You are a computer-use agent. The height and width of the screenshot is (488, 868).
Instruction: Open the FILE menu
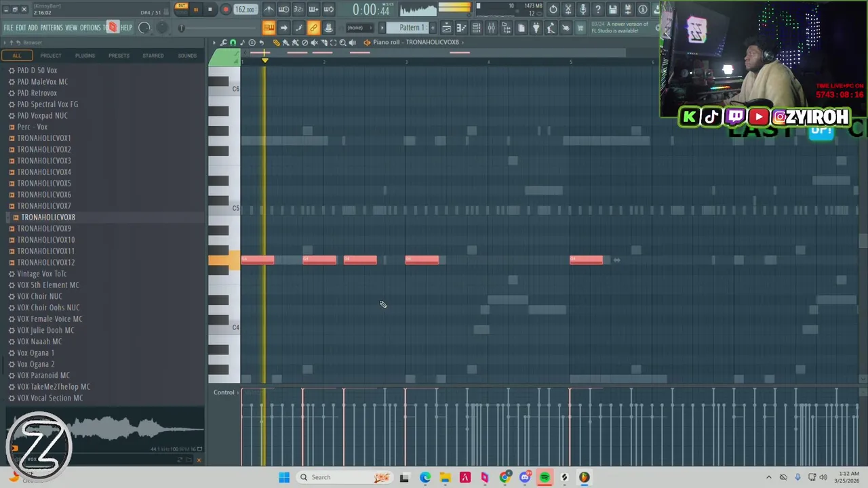click(8, 28)
